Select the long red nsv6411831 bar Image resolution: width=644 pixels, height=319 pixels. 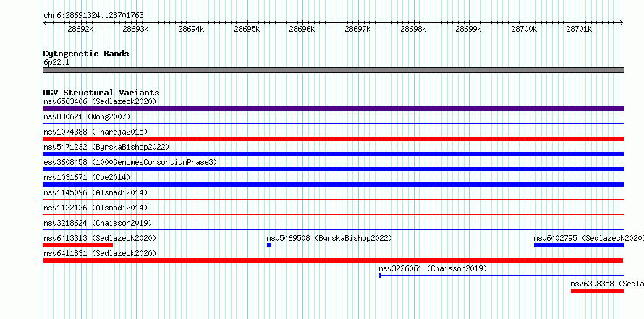333,260
